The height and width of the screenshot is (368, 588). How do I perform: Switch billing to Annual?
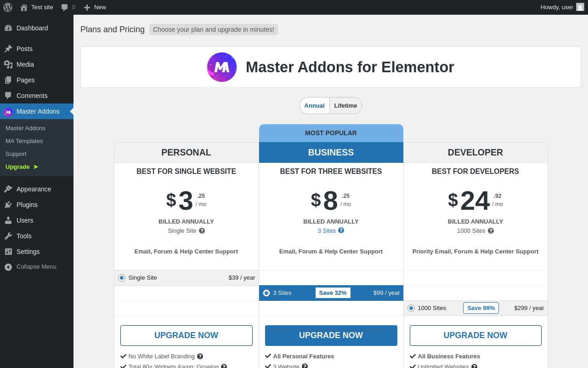tap(315, 105)
